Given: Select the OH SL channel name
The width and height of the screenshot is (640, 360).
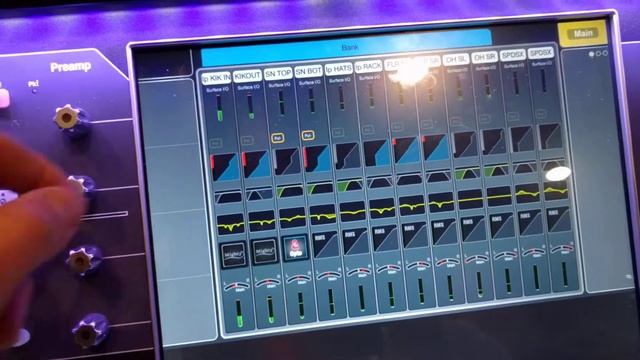Looking at the screenshot, I should pyautogui.click(x=456, y=60).
